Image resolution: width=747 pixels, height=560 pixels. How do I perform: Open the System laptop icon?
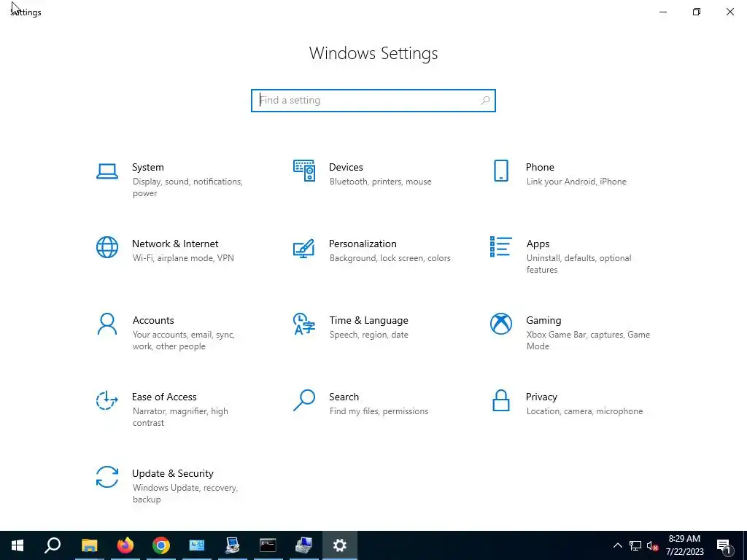pyautogui.click(x=107, y=171)
